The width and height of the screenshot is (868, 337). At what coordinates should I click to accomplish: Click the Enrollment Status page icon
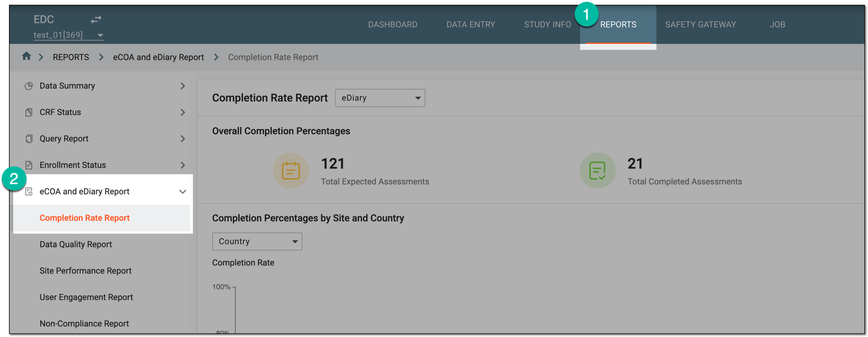coord(29,165)
